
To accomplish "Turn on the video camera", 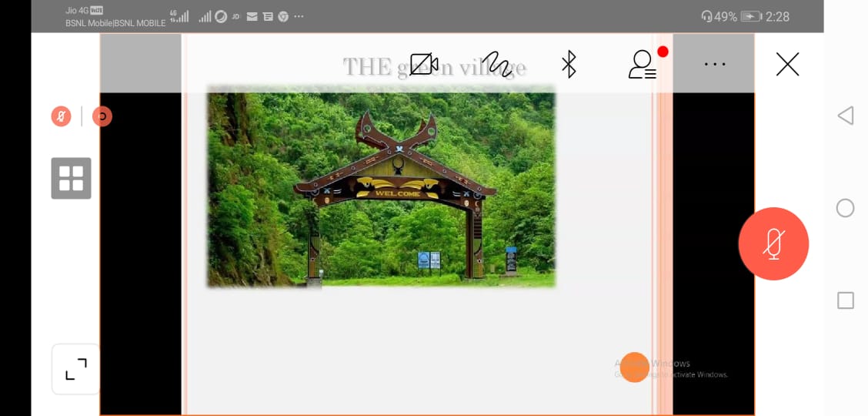I will (x=424, y=64).
